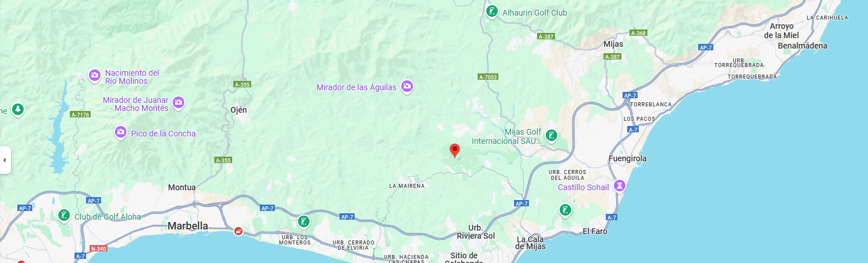
Task: Select Club de Golf Aloha golf icon
Action: 64,216
